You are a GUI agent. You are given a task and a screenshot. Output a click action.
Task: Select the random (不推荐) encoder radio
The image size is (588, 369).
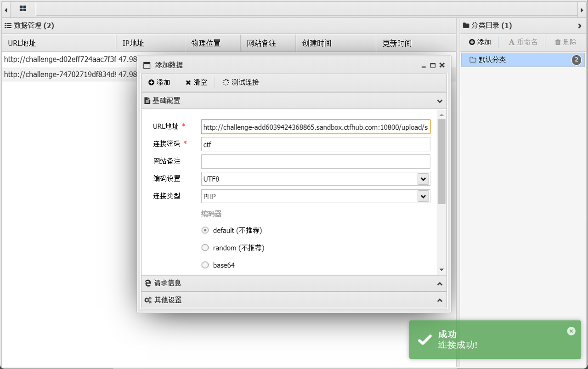[x=205, y=248]
